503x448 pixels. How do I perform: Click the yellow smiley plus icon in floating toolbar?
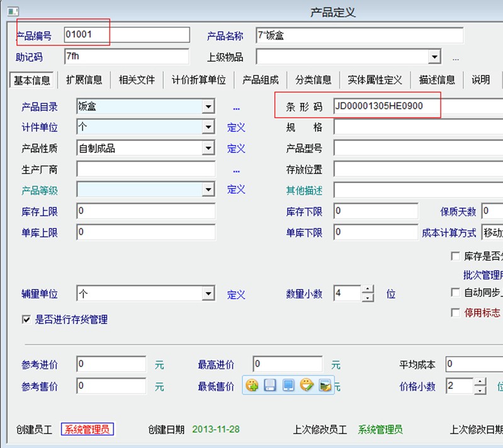point(252,385)
